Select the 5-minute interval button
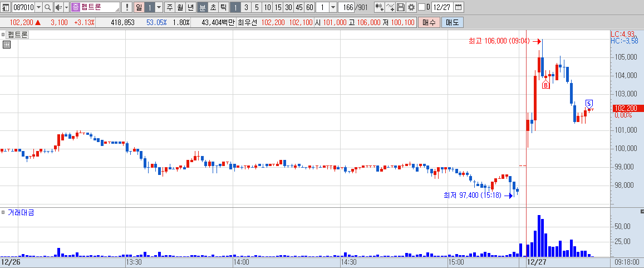Viewport: 644px width, 268px height. pos(256,7)
